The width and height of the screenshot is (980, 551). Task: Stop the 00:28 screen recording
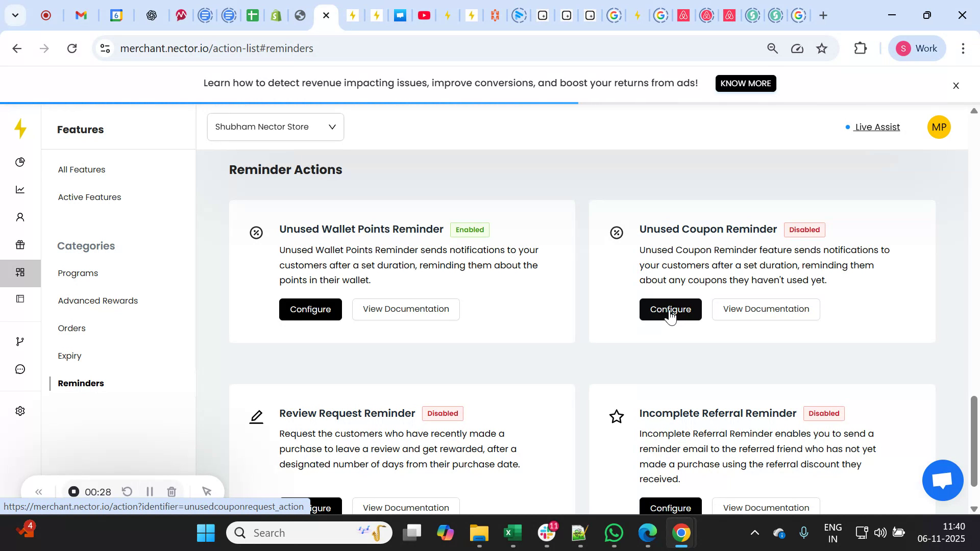(x=74, y=491)
